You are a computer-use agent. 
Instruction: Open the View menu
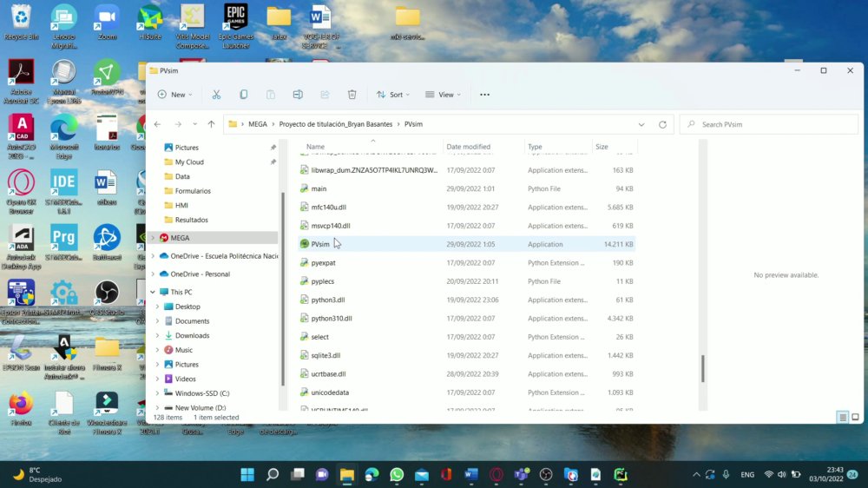pyautogui.click(x=443, y=95)
